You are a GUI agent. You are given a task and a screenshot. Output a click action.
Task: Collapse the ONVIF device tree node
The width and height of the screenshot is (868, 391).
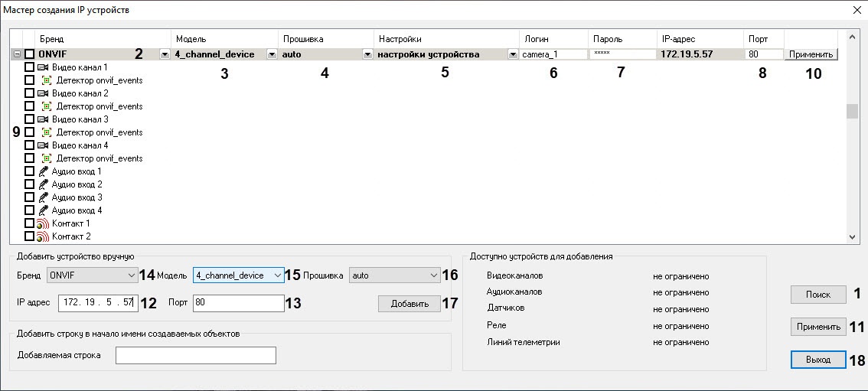point(16,54)
